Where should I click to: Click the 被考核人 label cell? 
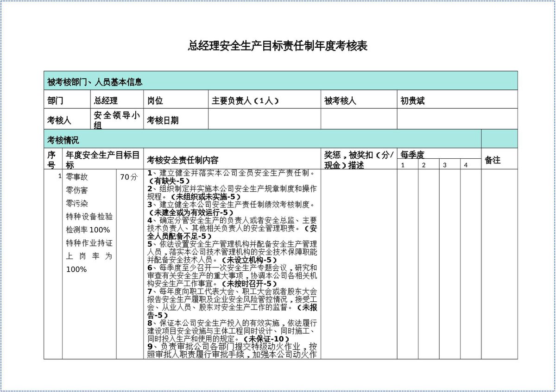359,100
